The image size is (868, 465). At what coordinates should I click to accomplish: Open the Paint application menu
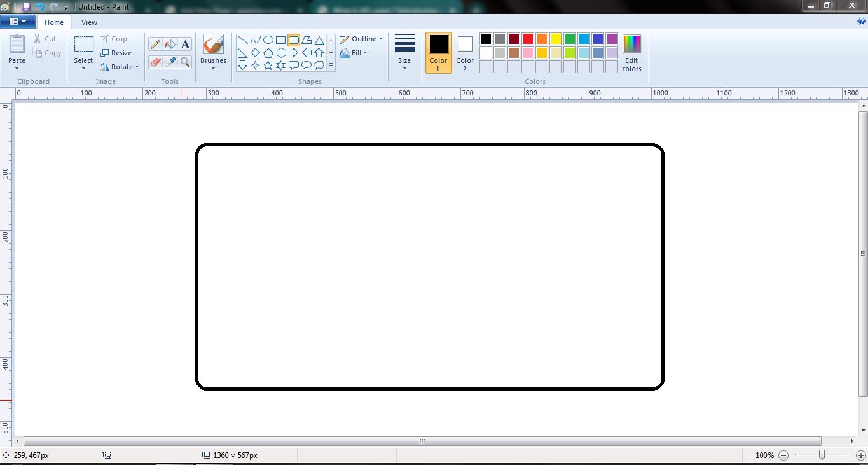(17, 20)
